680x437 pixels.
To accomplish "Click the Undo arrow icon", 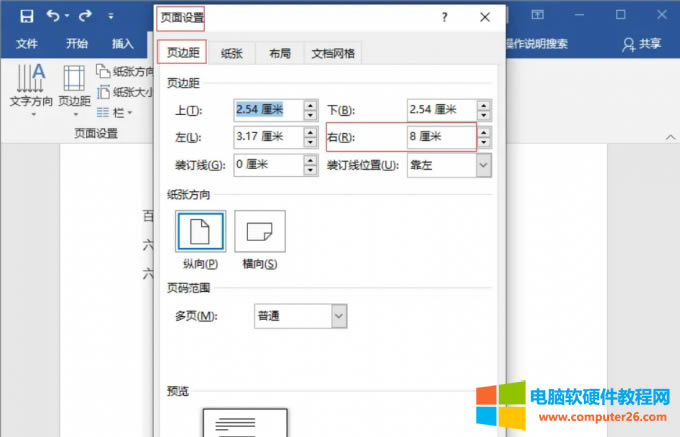I will 53,16.
